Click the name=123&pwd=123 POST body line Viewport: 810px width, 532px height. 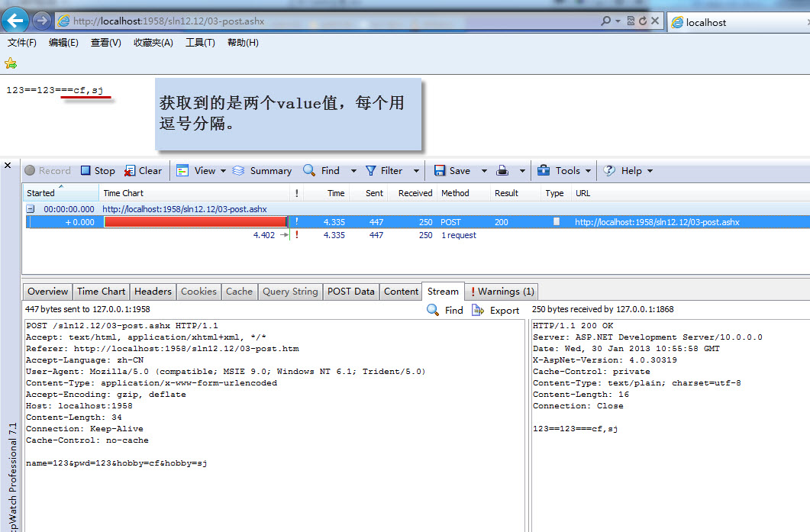pos(117,463)
